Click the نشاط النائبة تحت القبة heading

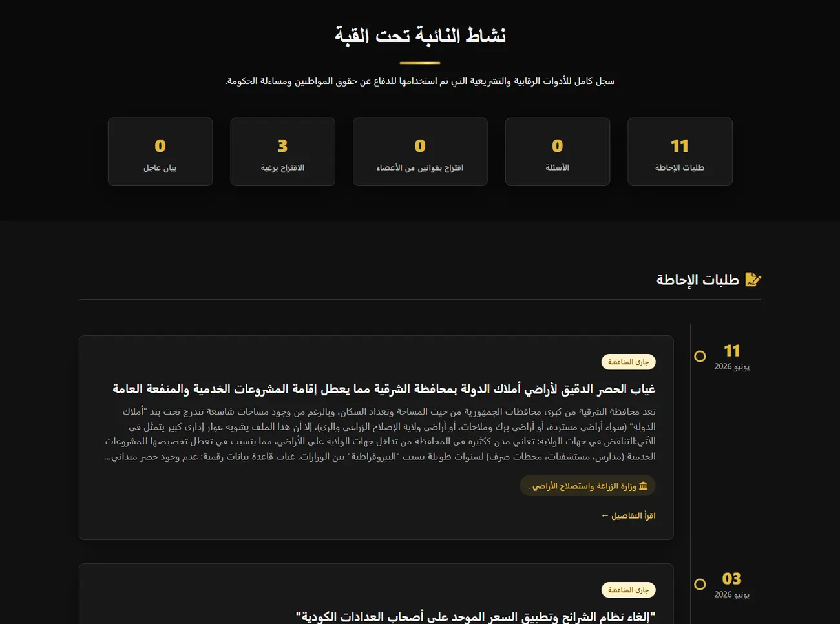click(420, 36)
